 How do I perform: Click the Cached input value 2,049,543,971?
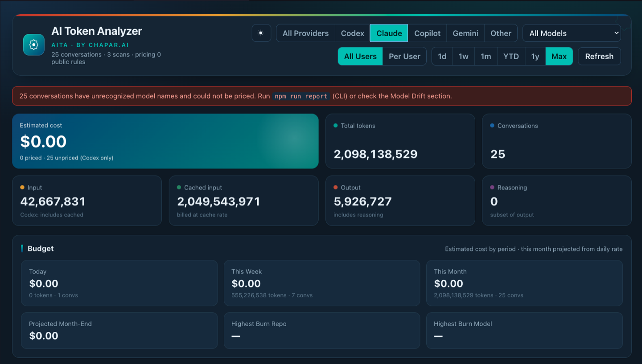[x=218, y=201]
